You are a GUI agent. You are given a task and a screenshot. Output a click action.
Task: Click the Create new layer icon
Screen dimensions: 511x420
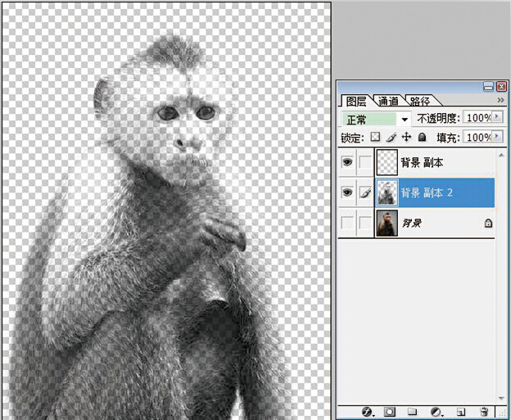[461, 410]
